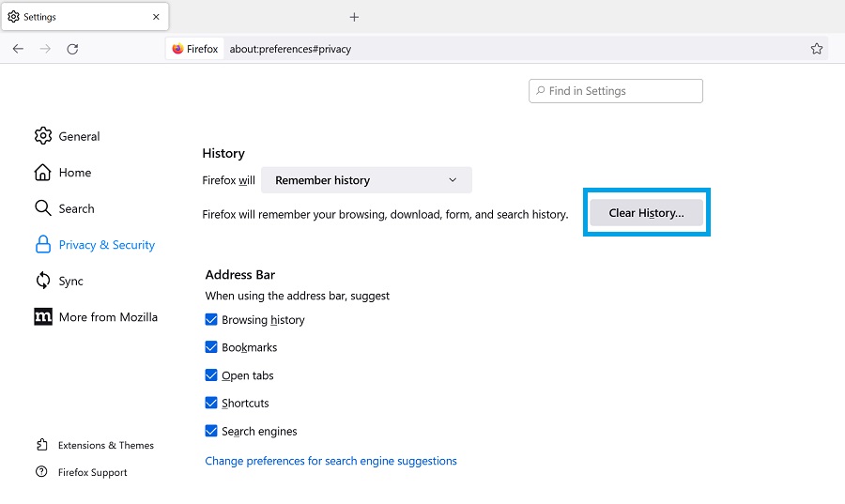
Task: Uncheck the Browsing history checkbox
Action: click(x=211, y=319)
